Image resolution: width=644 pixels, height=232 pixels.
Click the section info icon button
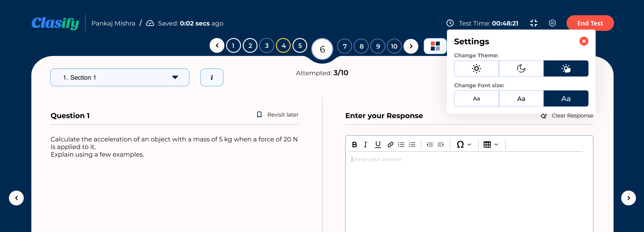(x=211, y=77)
